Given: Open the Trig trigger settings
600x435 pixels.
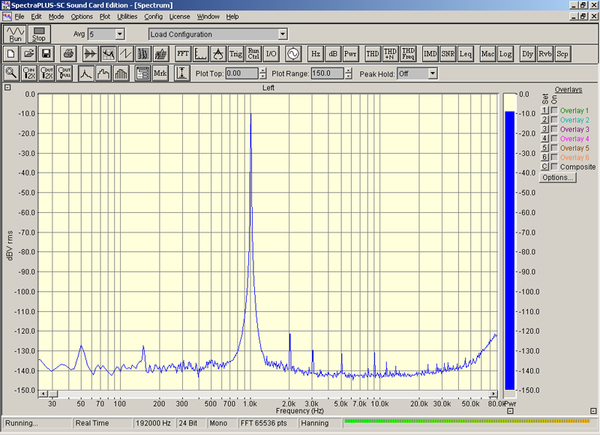Looking at the screenshot, I should click(x=236, y=54).
